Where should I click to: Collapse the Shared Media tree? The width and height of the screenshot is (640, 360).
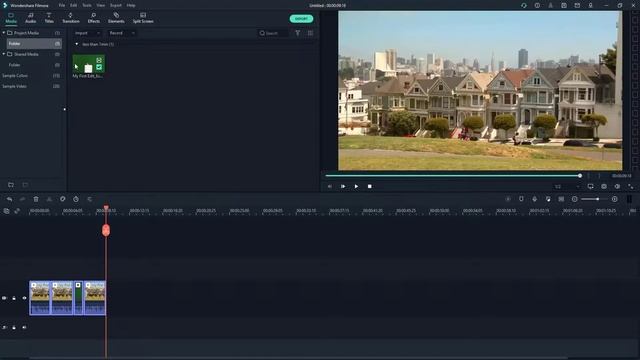4,54
